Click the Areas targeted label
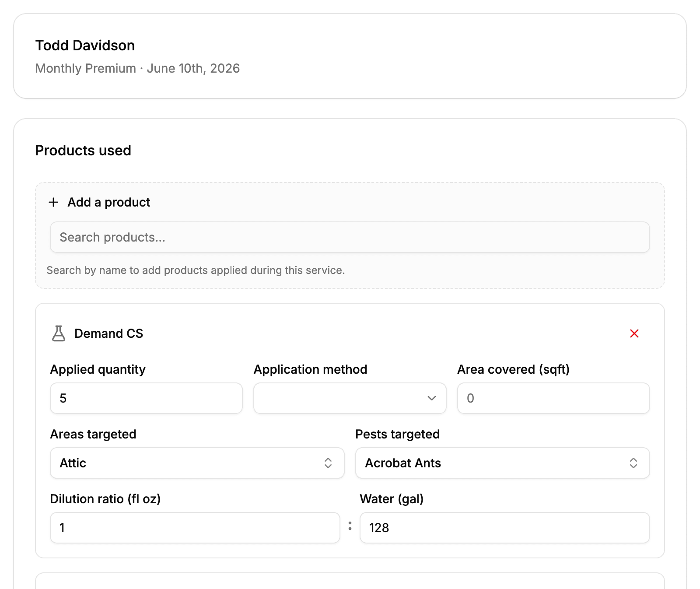700x589 pixels. coord(93,434)
